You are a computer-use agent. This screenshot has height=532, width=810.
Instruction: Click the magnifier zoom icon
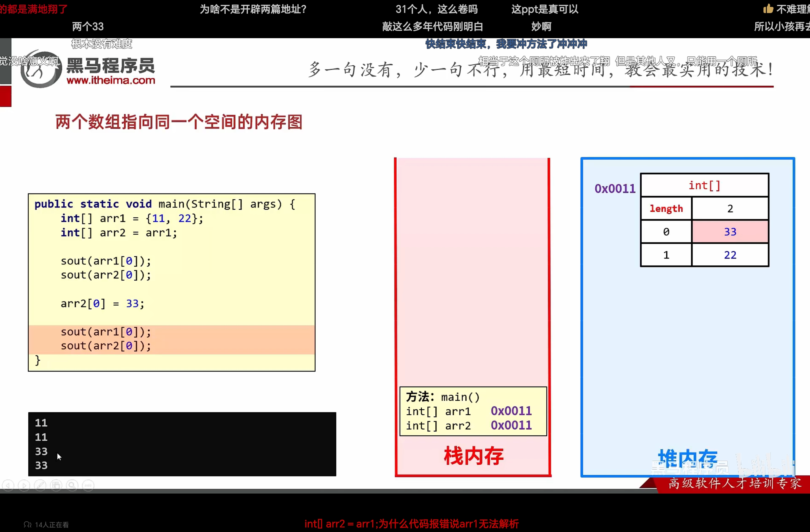[72, 485]
